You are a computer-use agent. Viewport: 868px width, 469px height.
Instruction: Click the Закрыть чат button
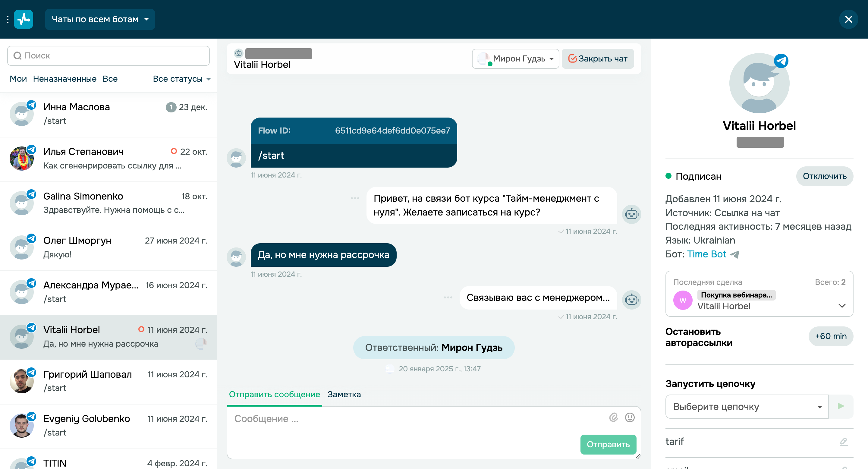click(597, 58)
